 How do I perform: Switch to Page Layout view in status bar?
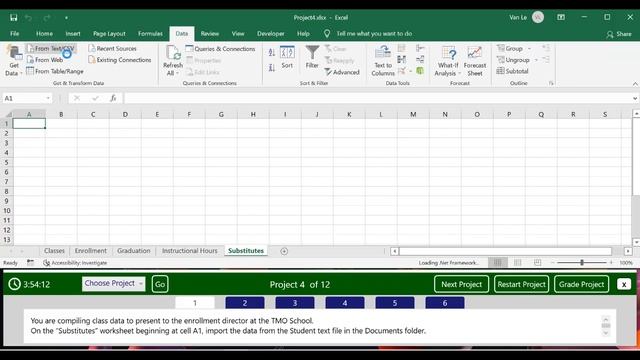click(518, 262)
